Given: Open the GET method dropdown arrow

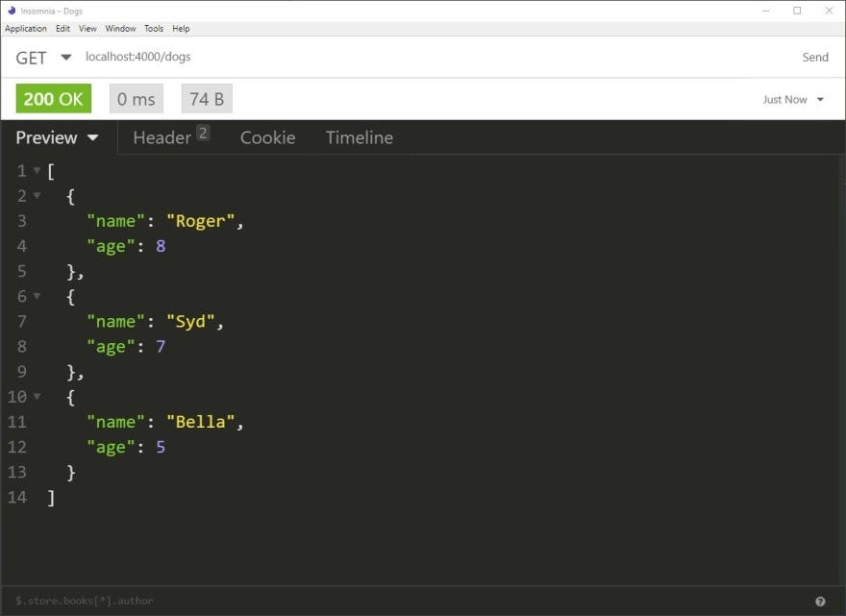Looking at the screenshot, I should point(65,57).
